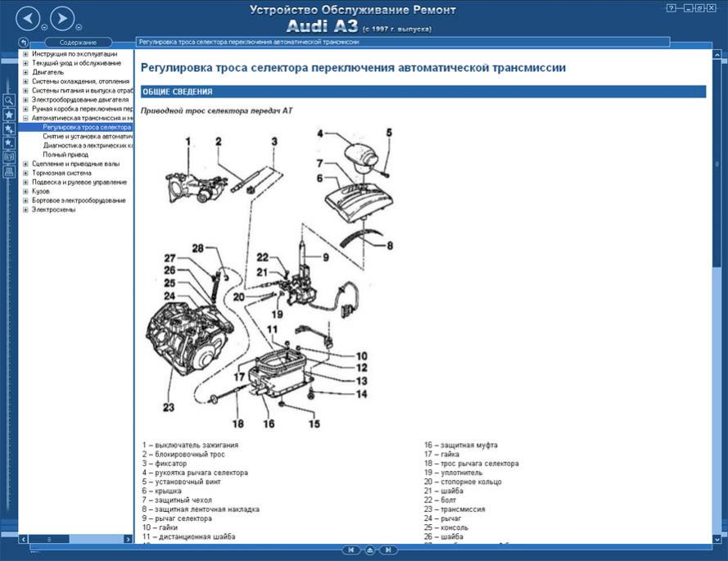Expand the Текущий уход и обслуживание node
This screenshot has height=561, width=728.
[x=25, y=63]
